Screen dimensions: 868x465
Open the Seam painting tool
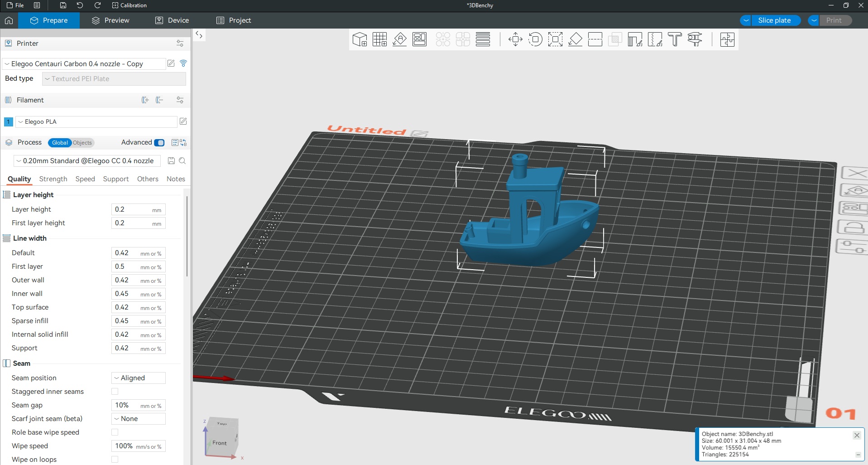655,39
